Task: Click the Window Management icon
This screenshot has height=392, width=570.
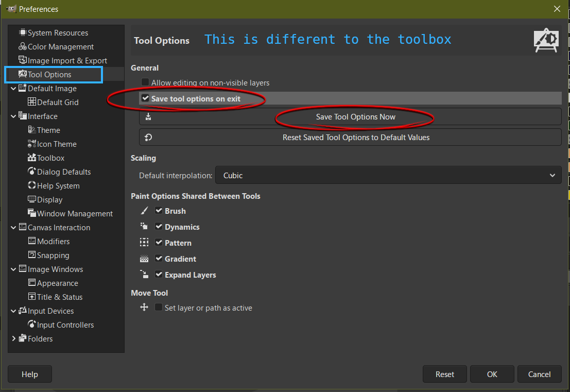Action: point(32,213)
